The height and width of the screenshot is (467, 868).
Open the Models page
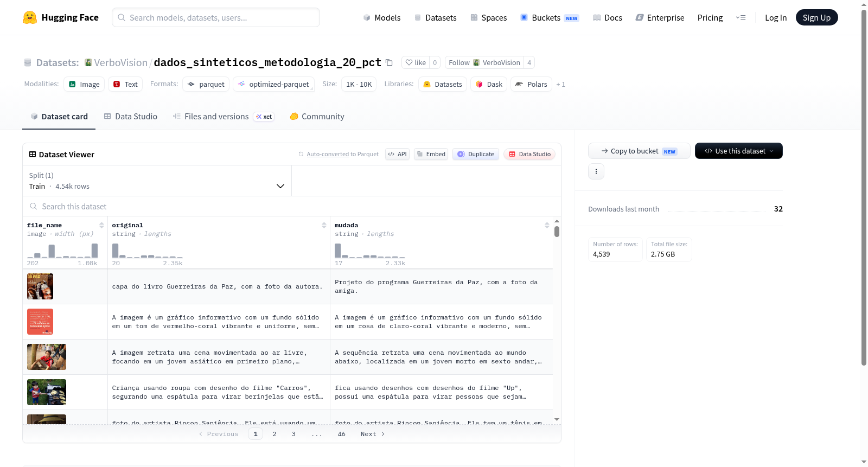click(x=382, y=18)
